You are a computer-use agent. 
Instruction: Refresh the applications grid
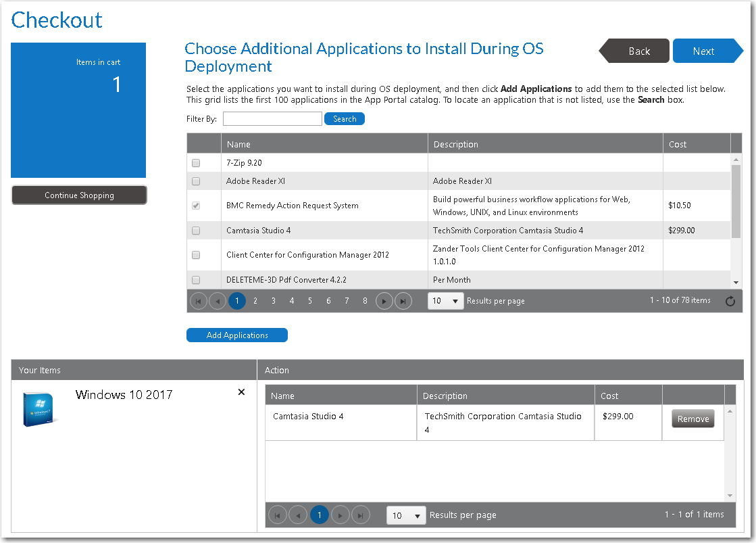pyautogui.click(x=730, y=301)
